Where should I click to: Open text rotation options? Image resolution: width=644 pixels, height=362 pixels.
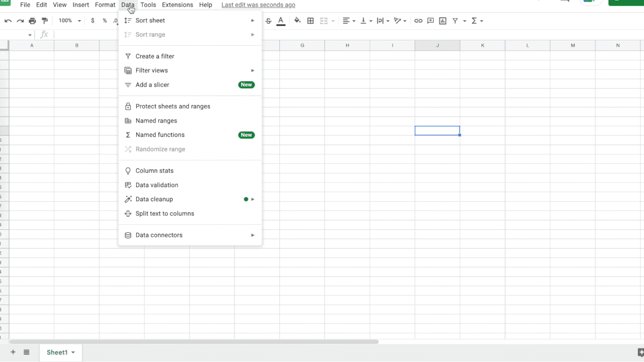(400, 21)
